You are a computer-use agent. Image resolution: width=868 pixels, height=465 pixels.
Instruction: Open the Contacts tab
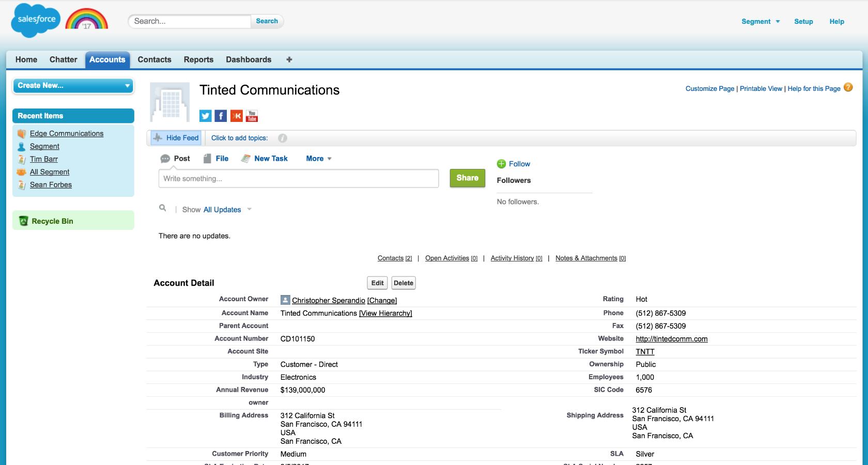[x=154, y=59]
